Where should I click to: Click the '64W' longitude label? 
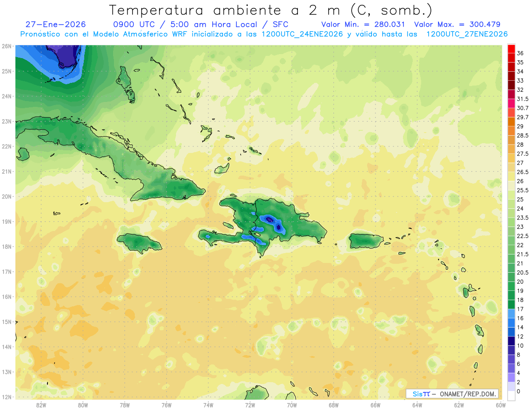point(417,405)
